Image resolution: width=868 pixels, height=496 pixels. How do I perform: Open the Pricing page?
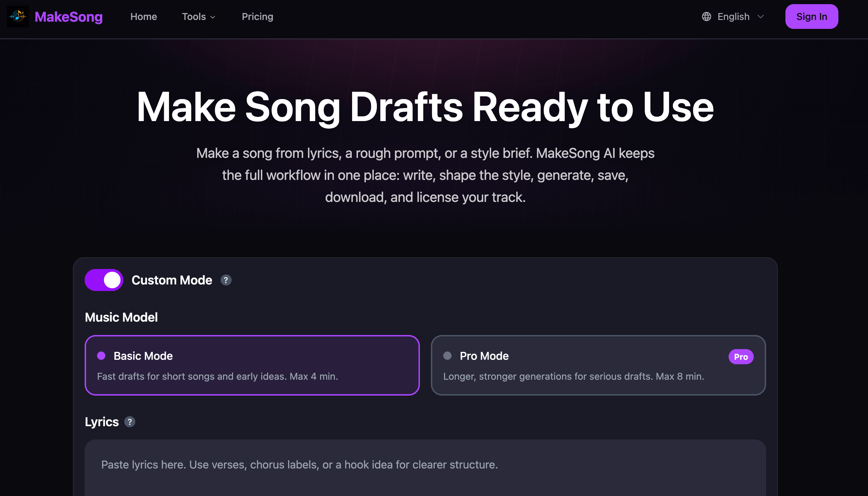point(257,17)
